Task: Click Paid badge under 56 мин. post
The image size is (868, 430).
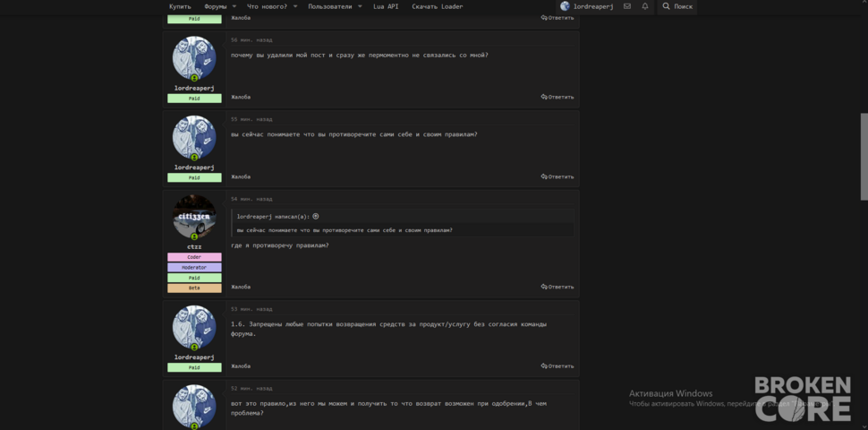Action: [x=194, y=99]
